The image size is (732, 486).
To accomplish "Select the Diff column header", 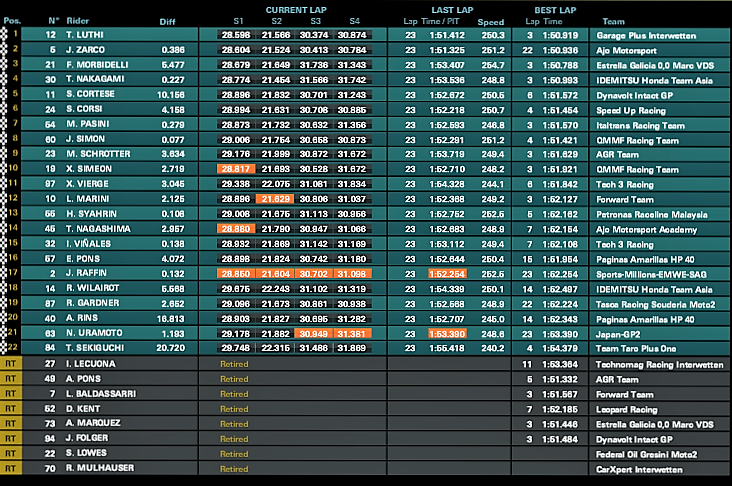I will 167,22.
